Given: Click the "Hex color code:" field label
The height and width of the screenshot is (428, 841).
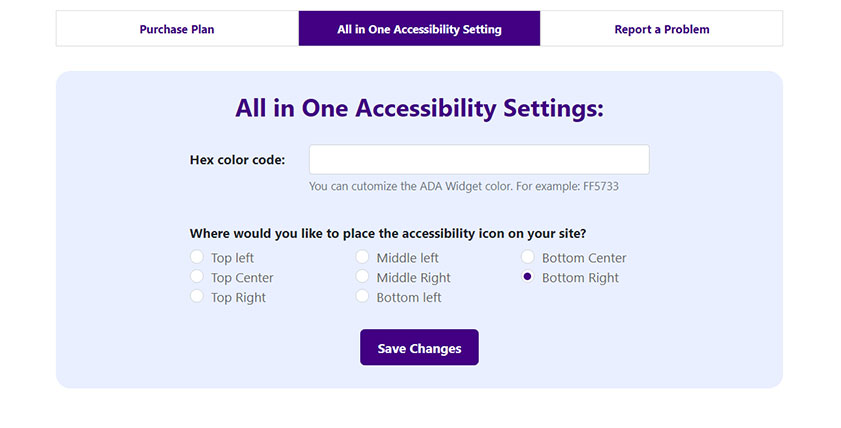Looking at the screenshot, I should pos(237,160).
